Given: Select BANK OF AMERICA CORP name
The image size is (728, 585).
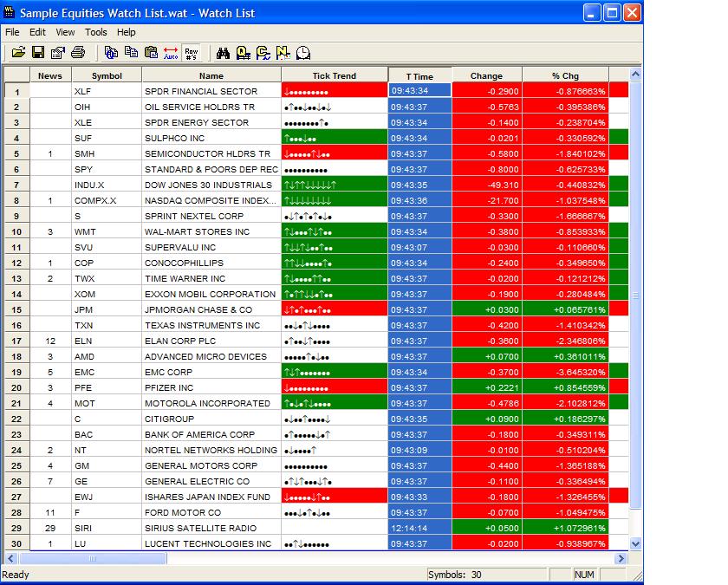Looking at the screenshot, I should click(x=211, y=434).
